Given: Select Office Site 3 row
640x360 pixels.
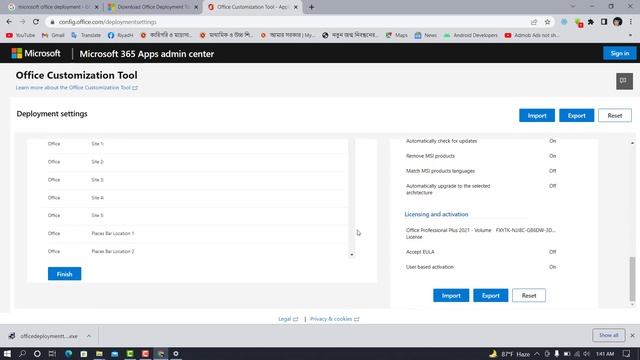Looking at the screenshot, I should pyautogui.click(x=195, y=180).
